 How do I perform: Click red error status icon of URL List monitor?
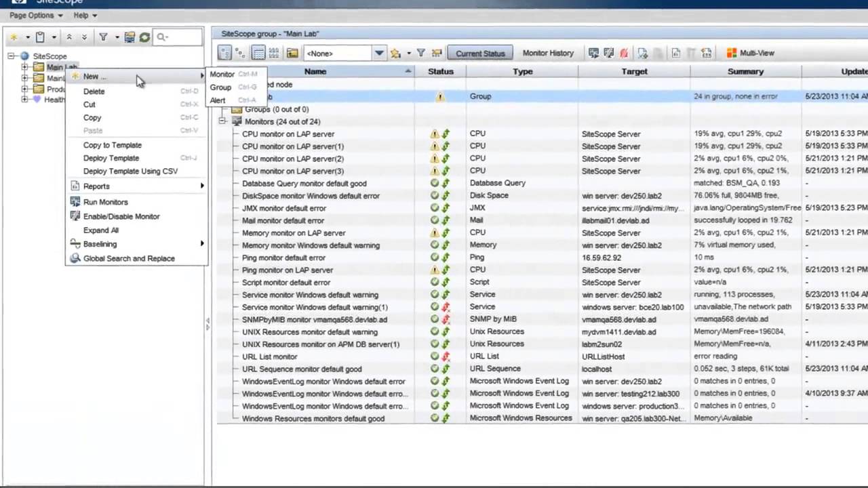pyautogui.click(x=446, y=357)
